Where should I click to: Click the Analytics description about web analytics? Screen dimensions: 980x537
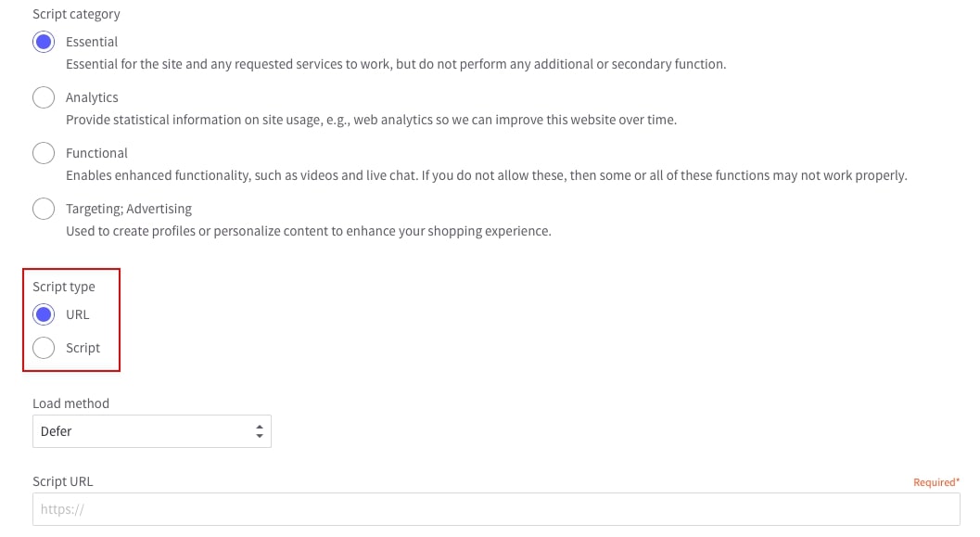coord(371,121)
